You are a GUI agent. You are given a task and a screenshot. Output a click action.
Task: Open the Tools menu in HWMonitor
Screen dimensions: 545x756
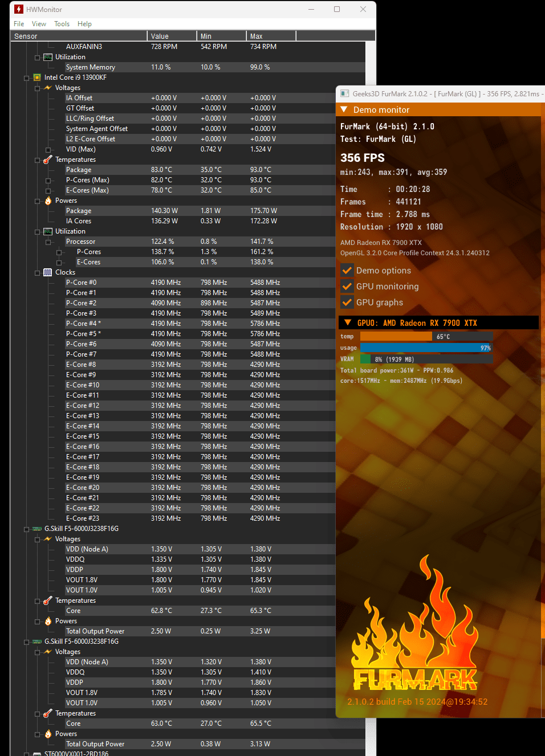coord(62,24)
